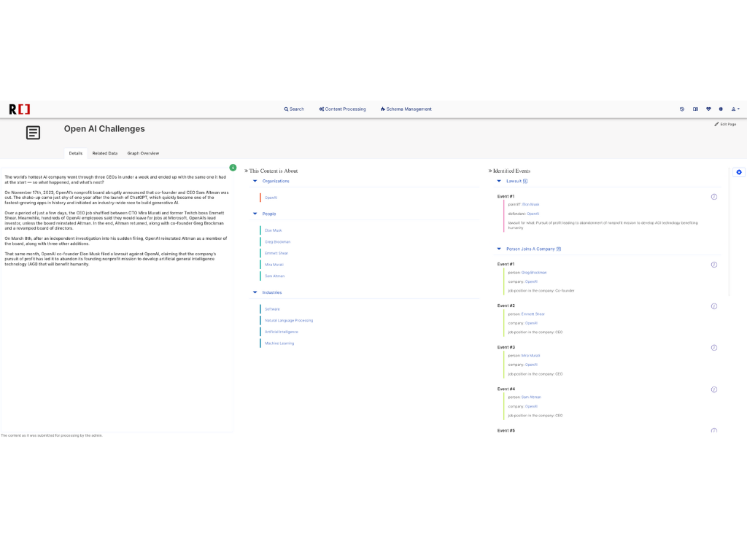
Task: Open Content Processing menu
Action: click(343, 109)
